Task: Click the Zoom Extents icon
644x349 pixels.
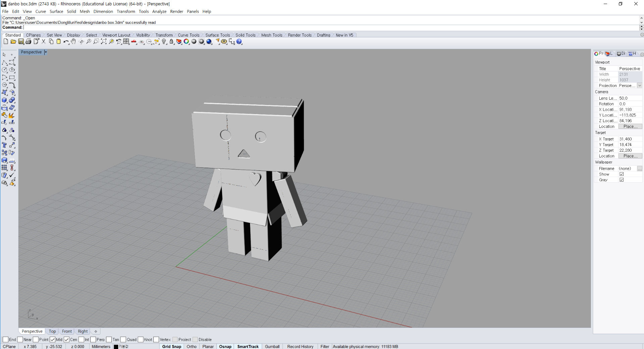Action: point(104,42)
